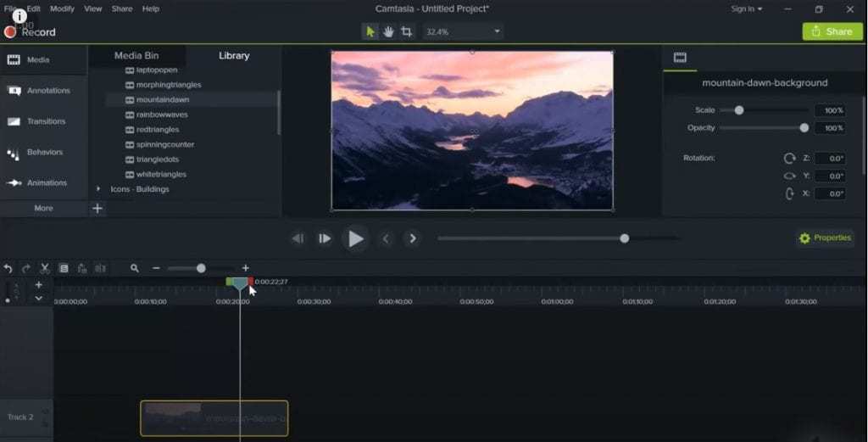Split the clip at the playhead

click(x=100, y=269)
